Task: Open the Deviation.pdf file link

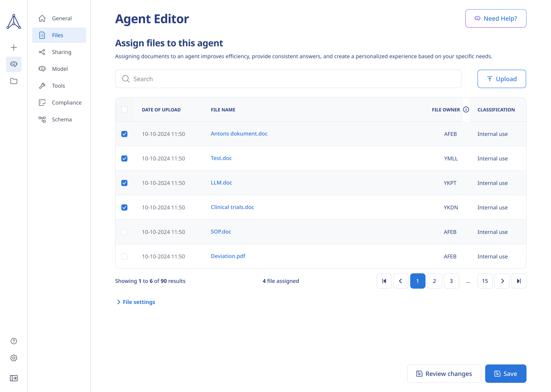Action: click(228, 256)
